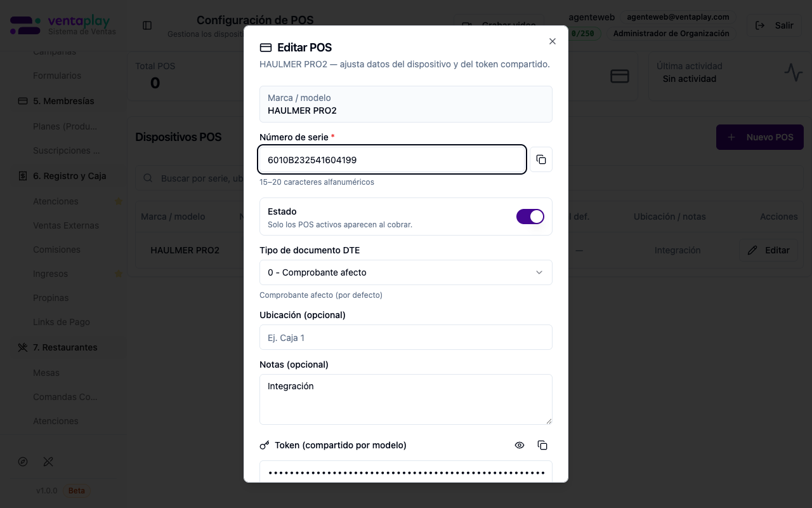Reveal the hidden token with the eye icon
Viewport: 812px width, 508px height.
tap(520, 445)
